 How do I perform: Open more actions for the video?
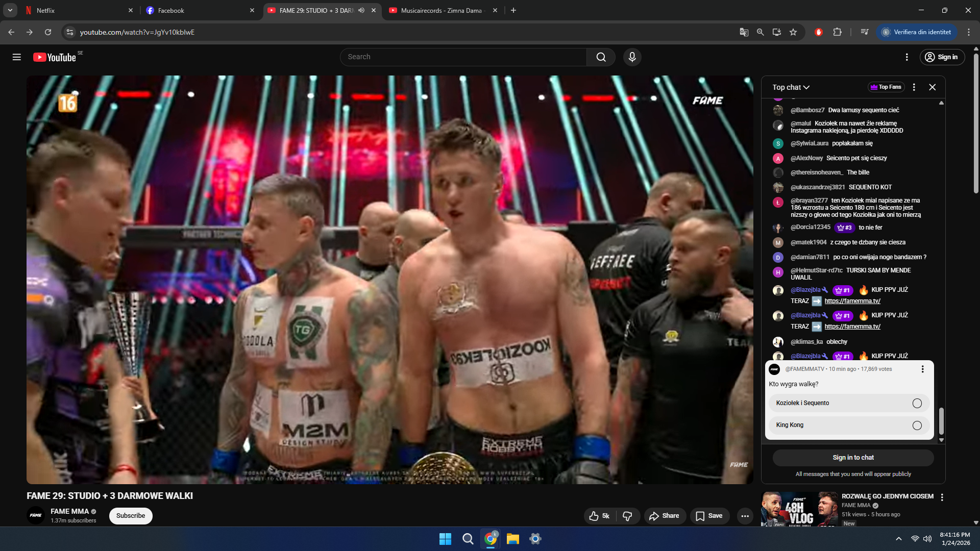point(745,516)
